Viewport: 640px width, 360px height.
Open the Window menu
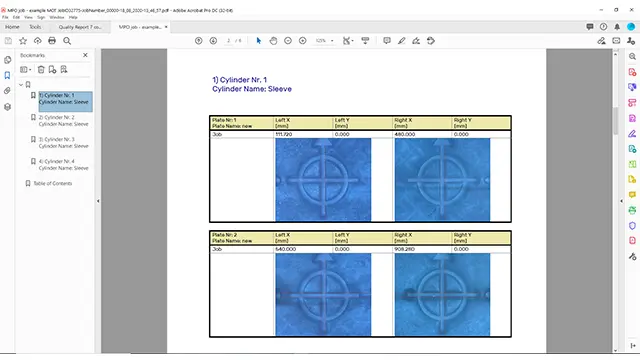57,18
